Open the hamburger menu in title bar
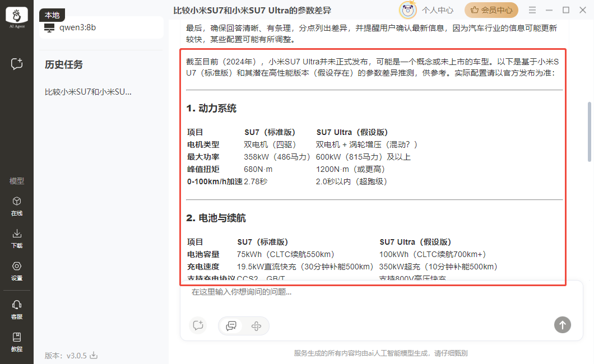Screen dimensions: 594x364 tap(532, 10)
